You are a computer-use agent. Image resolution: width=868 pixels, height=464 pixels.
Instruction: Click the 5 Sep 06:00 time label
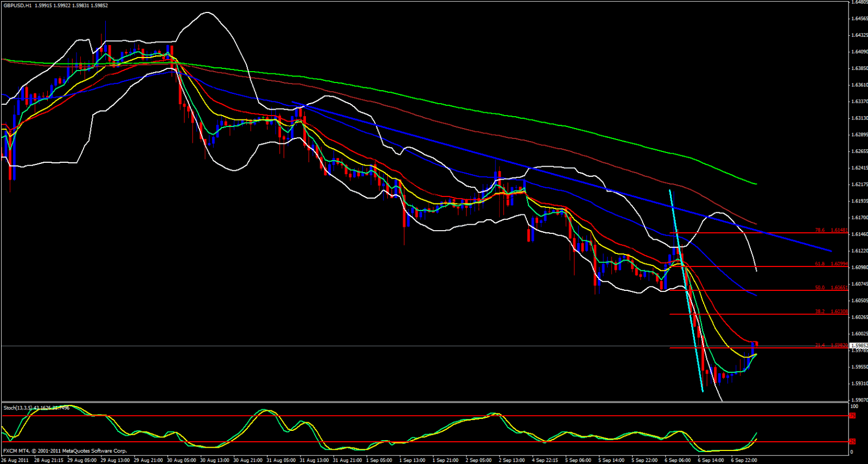tap(578, 460)
